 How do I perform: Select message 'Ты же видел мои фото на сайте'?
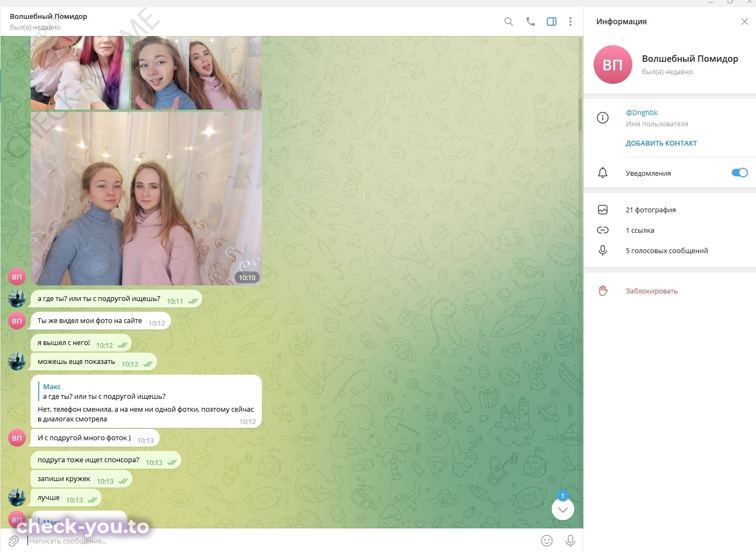(x=101, y=321)
